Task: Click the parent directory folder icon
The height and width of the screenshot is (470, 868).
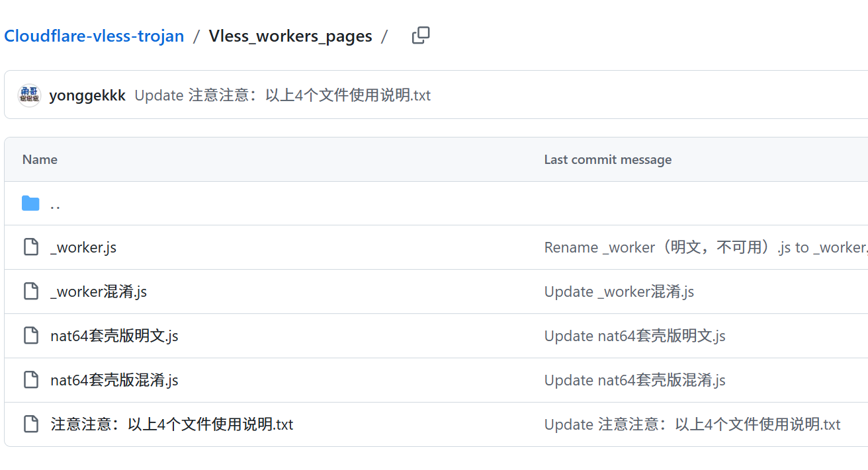Action: tap(30, 204)
